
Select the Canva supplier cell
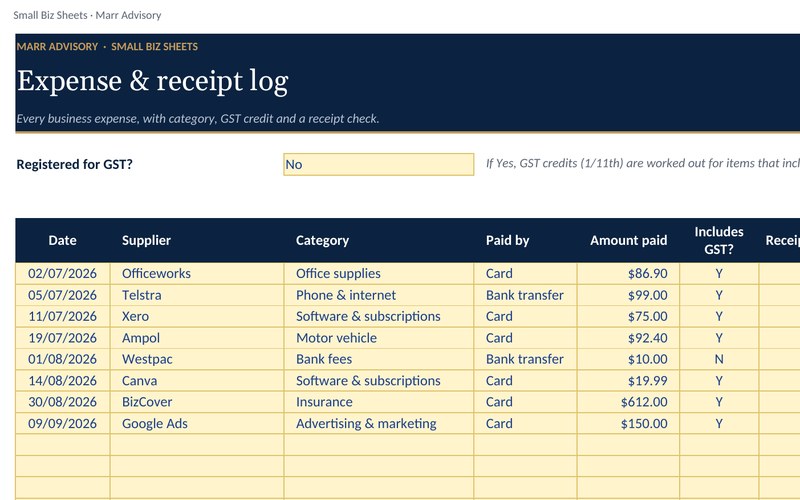point(197,381)
